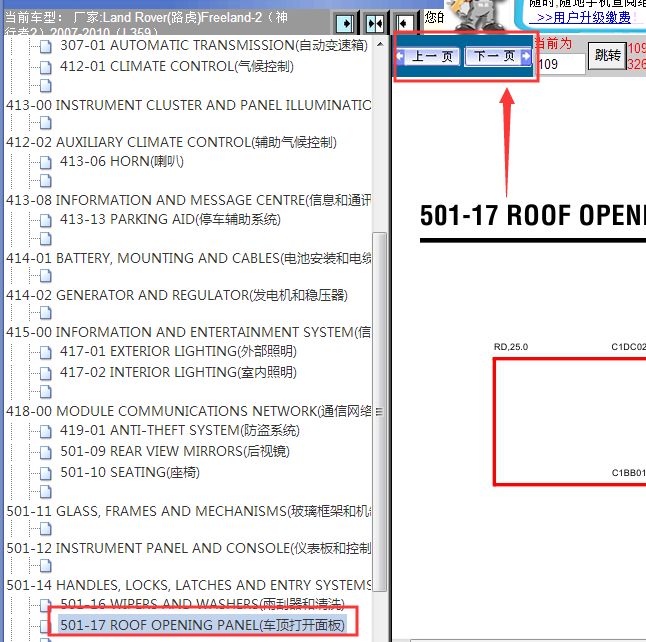Click the 当前车型 Land Rover Freeland-2 header text
The image size is (646, 642).
coord(146,24)
